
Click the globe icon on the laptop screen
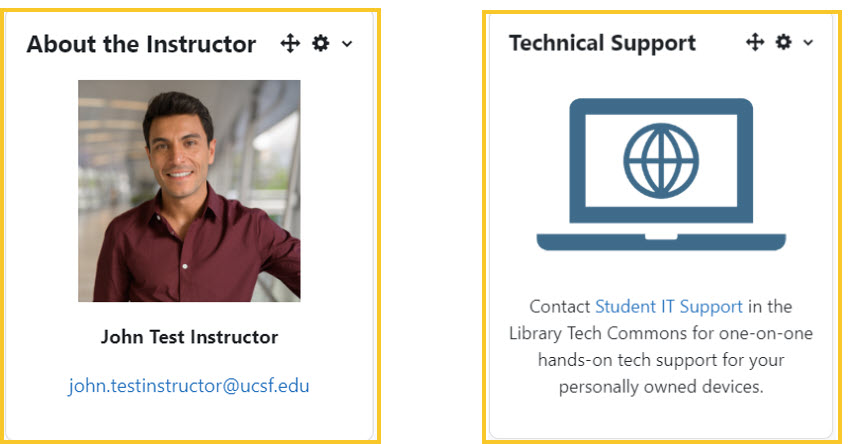(661, 161)
